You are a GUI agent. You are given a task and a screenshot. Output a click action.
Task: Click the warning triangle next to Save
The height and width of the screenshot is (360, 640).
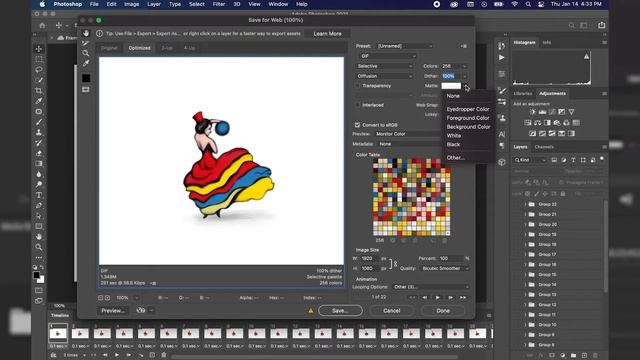click(x=311, y=311)
